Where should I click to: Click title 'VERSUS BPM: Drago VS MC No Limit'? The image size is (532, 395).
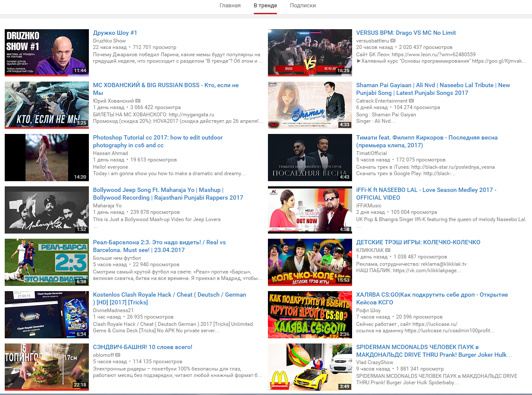(x=406, y=33)
